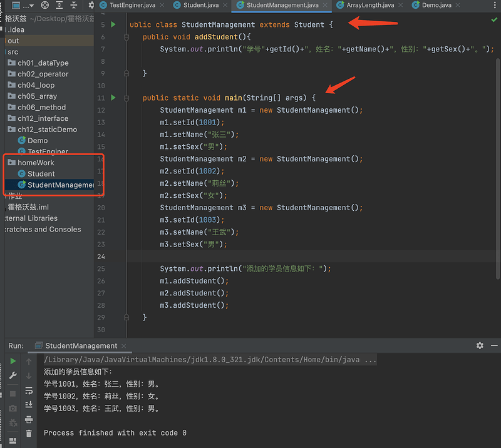Hide the Run tool window
501x448 pixels.
[x=494, y=345]
